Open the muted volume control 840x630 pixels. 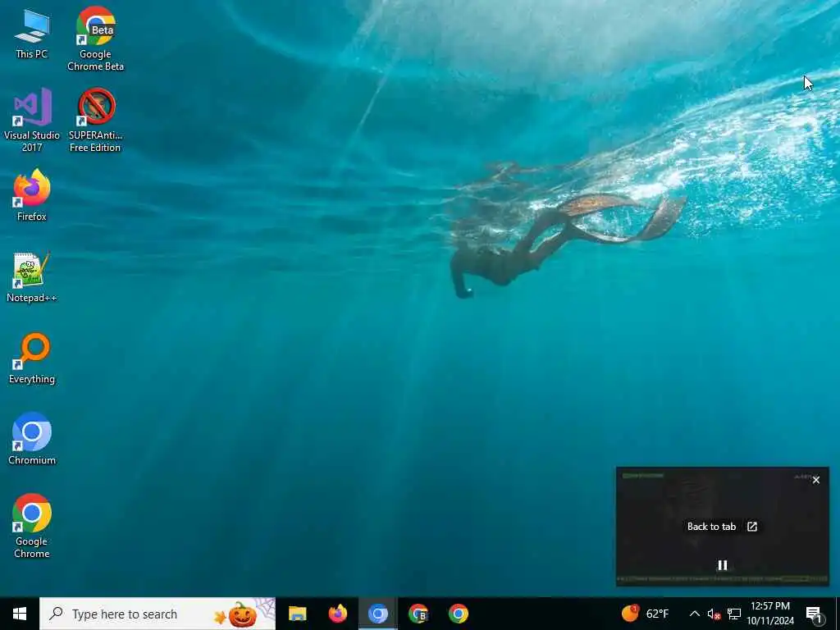click(714, 614)
